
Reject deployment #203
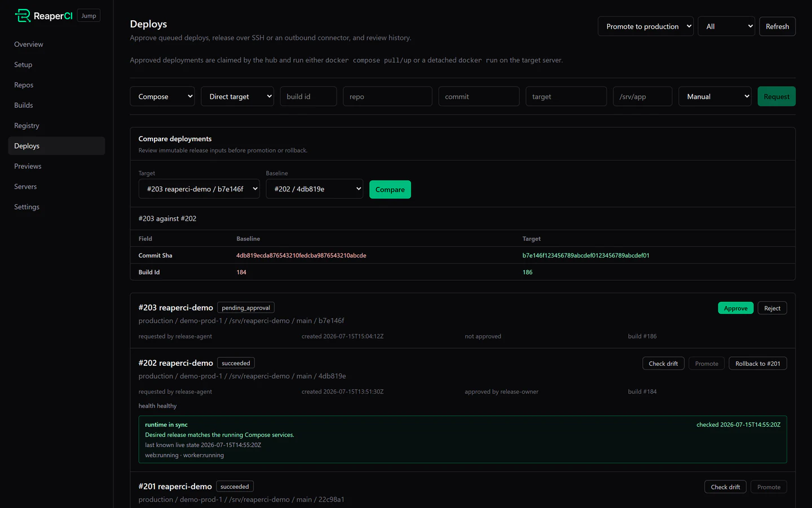click(x=772, y=308)
